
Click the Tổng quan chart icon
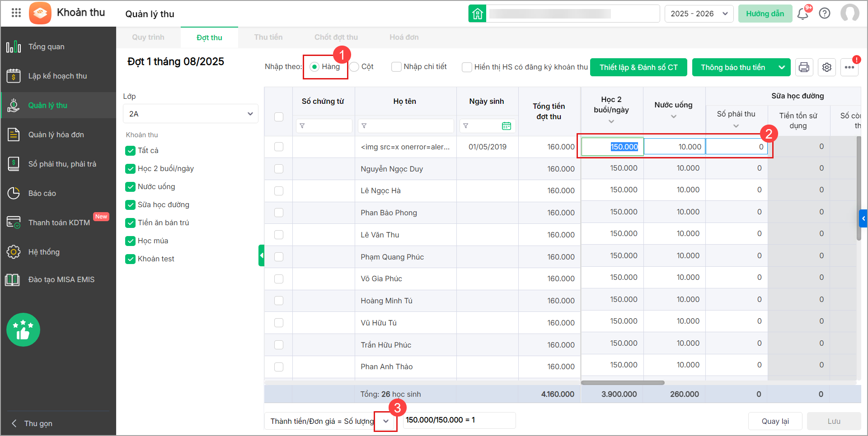(x=14, y=46)
